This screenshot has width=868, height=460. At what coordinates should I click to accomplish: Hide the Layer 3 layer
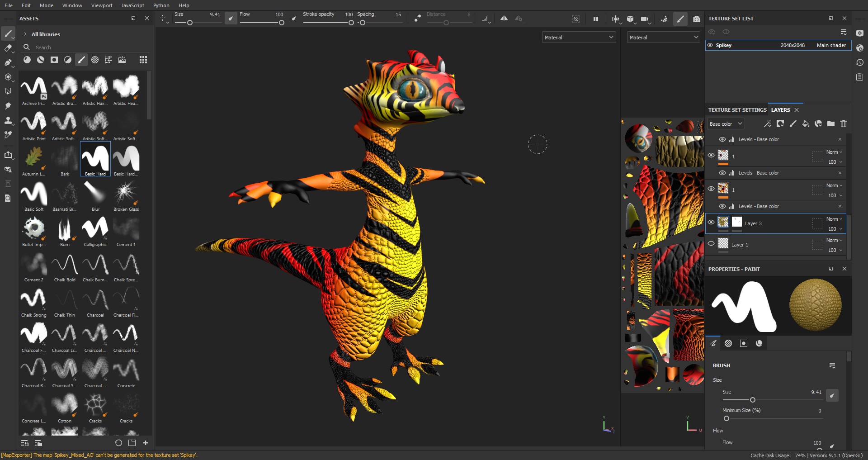coord(711,222)
